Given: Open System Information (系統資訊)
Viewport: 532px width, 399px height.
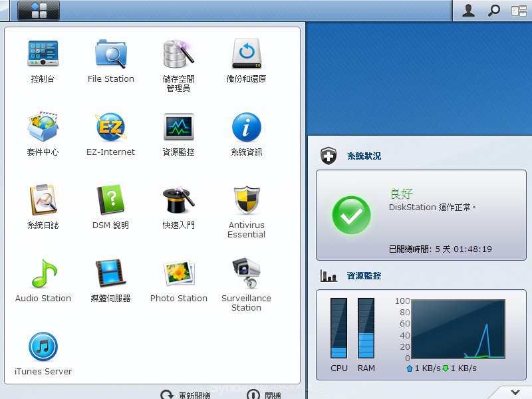Looking at the screenshot, I should [246, 126].
